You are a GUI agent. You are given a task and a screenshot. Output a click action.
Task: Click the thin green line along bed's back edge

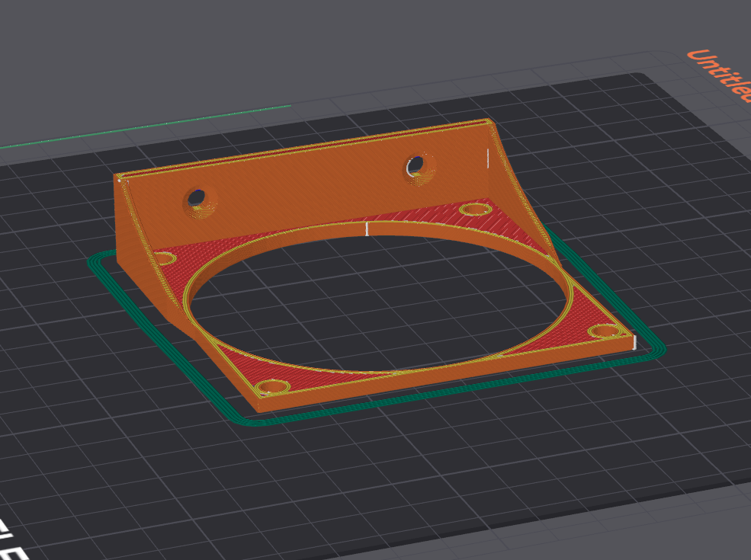[x=152, y=126]
